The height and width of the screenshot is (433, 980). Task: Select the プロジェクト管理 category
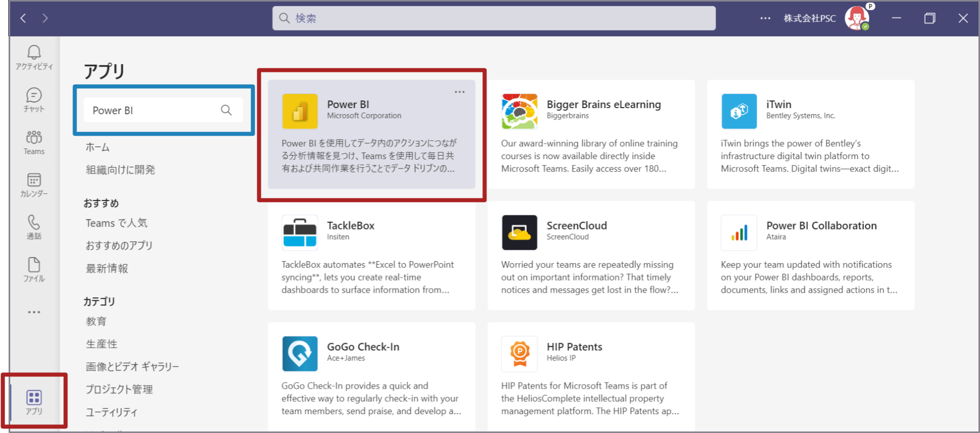coord(119,389)
